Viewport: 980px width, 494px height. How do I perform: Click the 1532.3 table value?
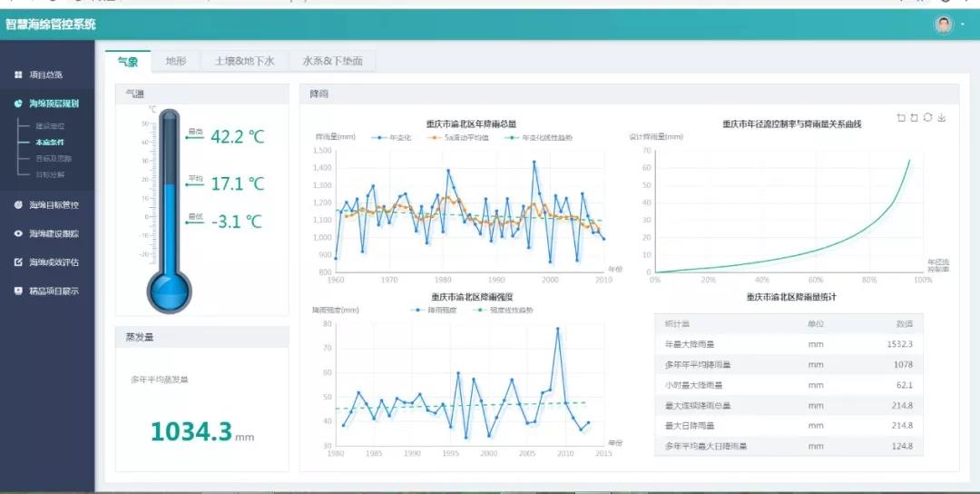(x=900, y=344)
